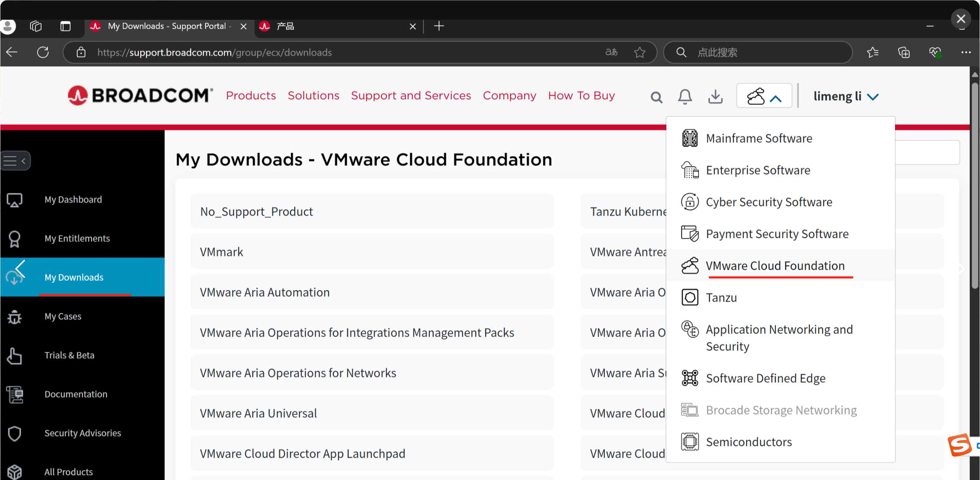This screenshot has width=980, height=480.
Task: Select the My Cases bug icon in sidebar
Action: pos(14,316)
